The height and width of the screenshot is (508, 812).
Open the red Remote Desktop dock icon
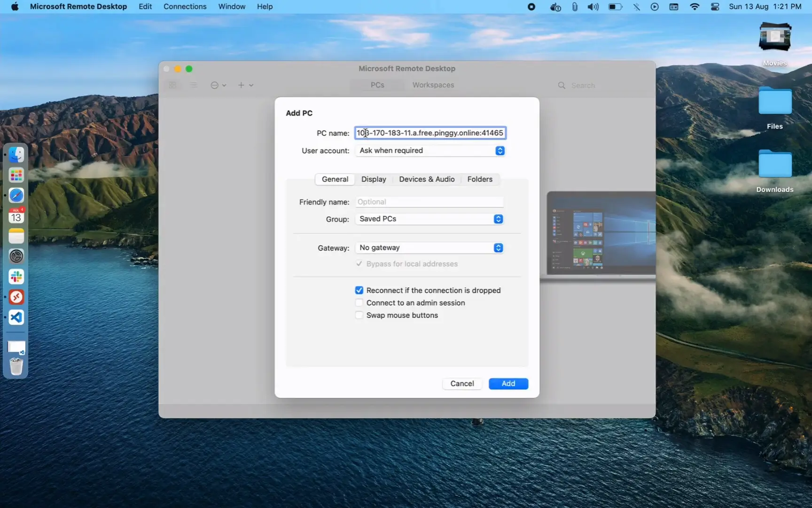[16, 297]
